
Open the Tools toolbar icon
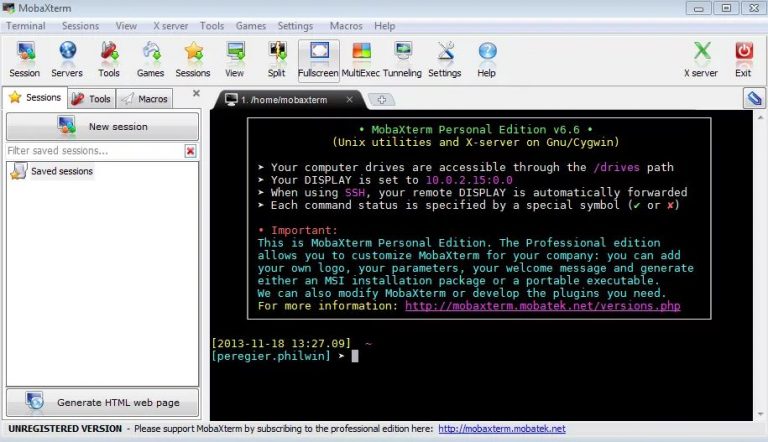(109, 60)
